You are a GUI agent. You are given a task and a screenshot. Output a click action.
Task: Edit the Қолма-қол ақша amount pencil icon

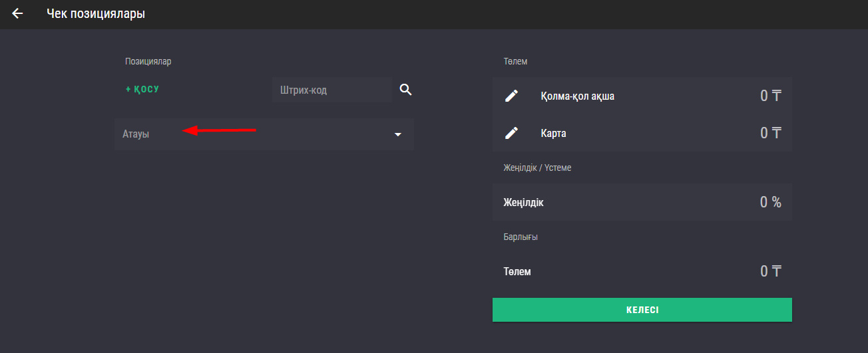511,96
